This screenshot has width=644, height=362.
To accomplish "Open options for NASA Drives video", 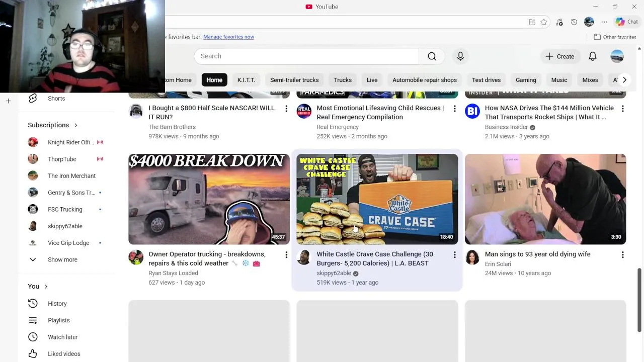I will tap(622, 109).
